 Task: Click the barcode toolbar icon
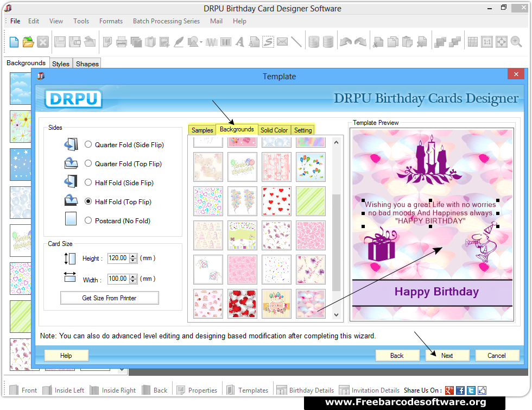(226, 42)
